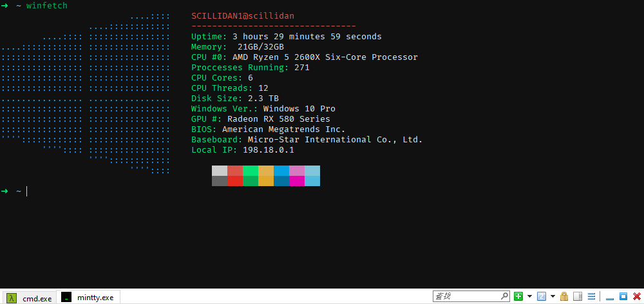Click the dark gray color block

[x=220, y=181]
